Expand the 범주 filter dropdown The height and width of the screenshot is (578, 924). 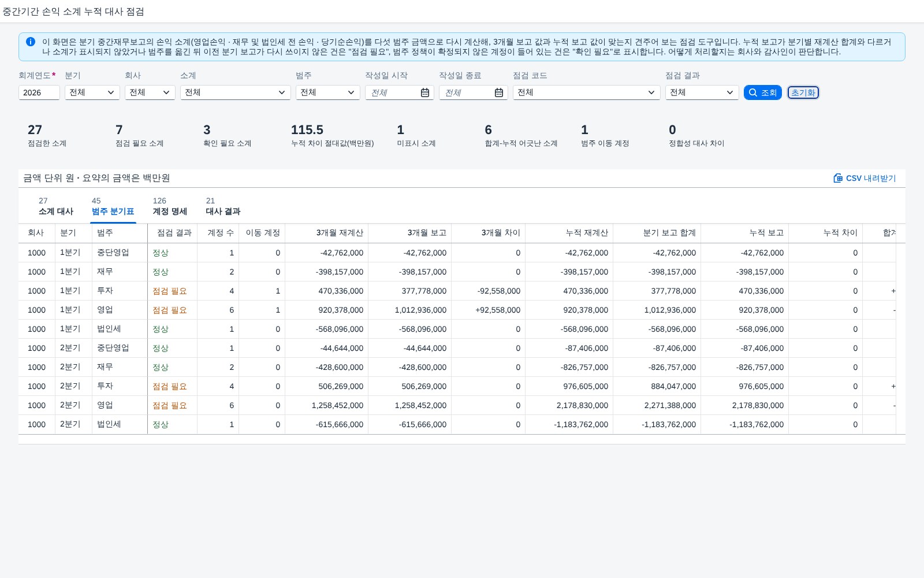tap(328, 92)
